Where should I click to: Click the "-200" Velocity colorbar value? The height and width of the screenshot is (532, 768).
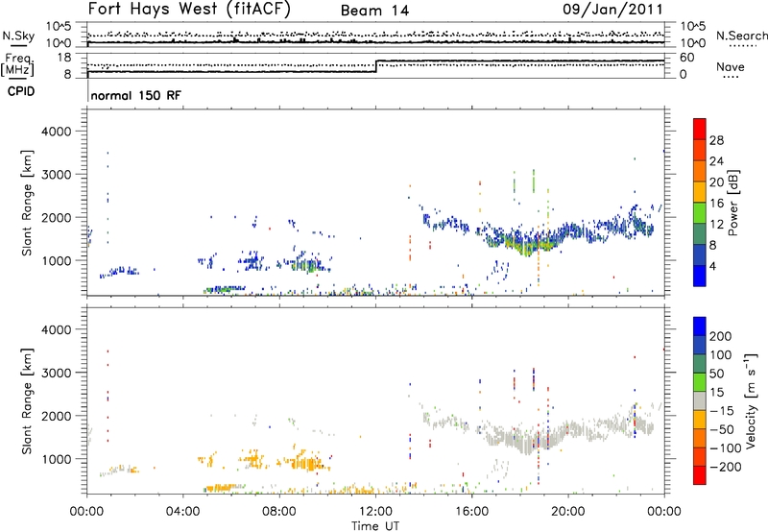click(x=726, y=467)
